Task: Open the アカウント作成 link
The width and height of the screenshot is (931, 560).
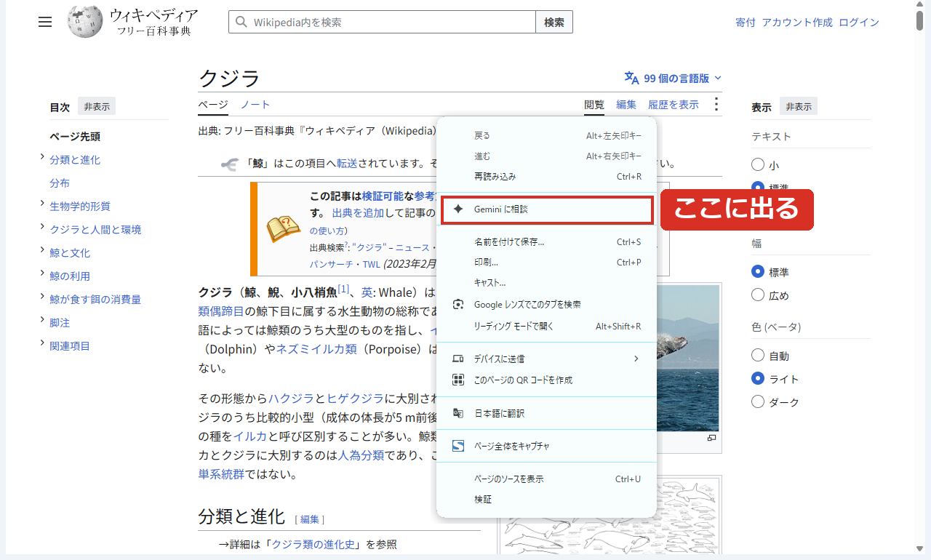Action: [x=797, y=22]
